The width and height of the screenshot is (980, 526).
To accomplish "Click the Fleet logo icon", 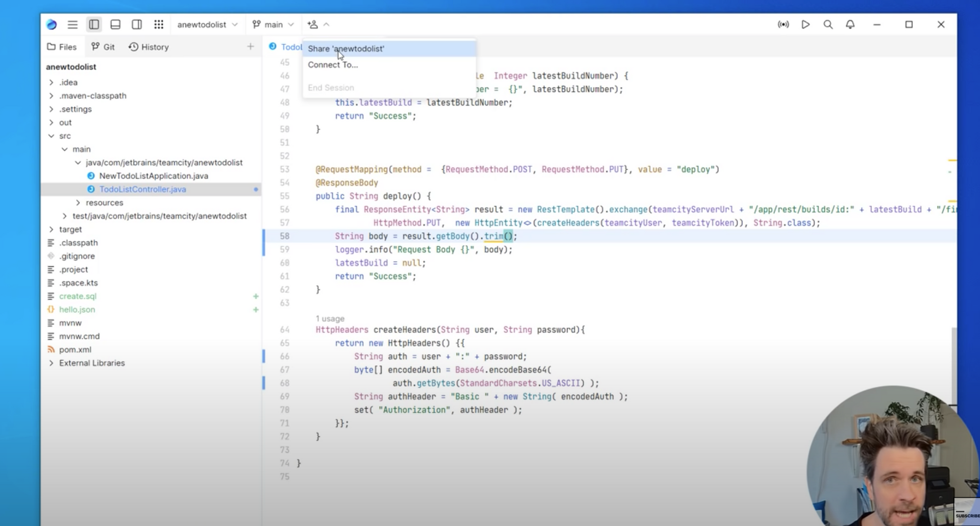I will [51, 25].
